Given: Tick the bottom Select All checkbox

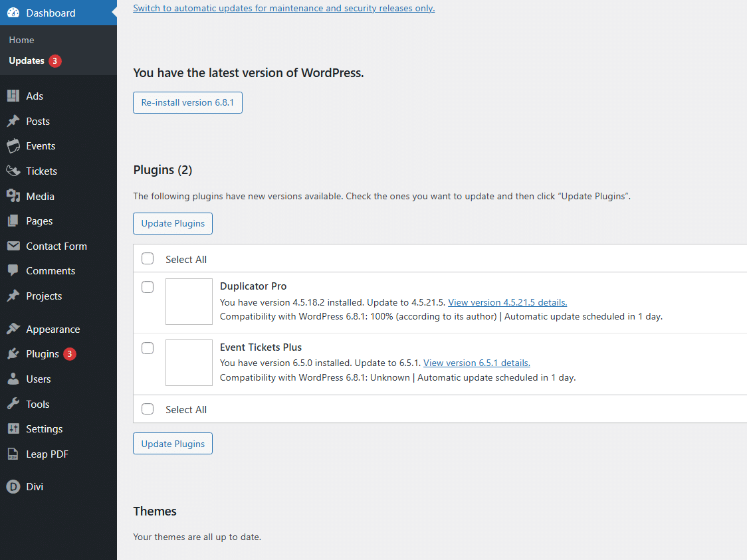Looking at the screenshot, I should [x=148, y=409].
